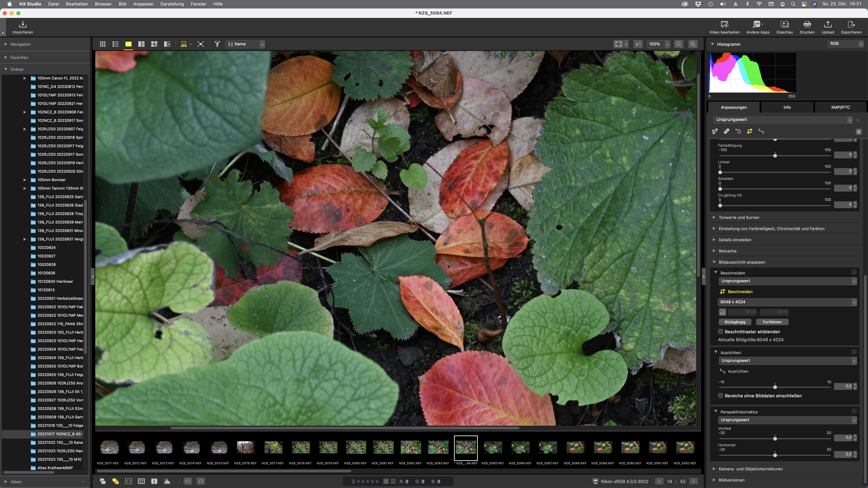The height and width of the screenshot is (488, 868).
Task: Switch to thumbnail grid view
Action: coord(103,44)
